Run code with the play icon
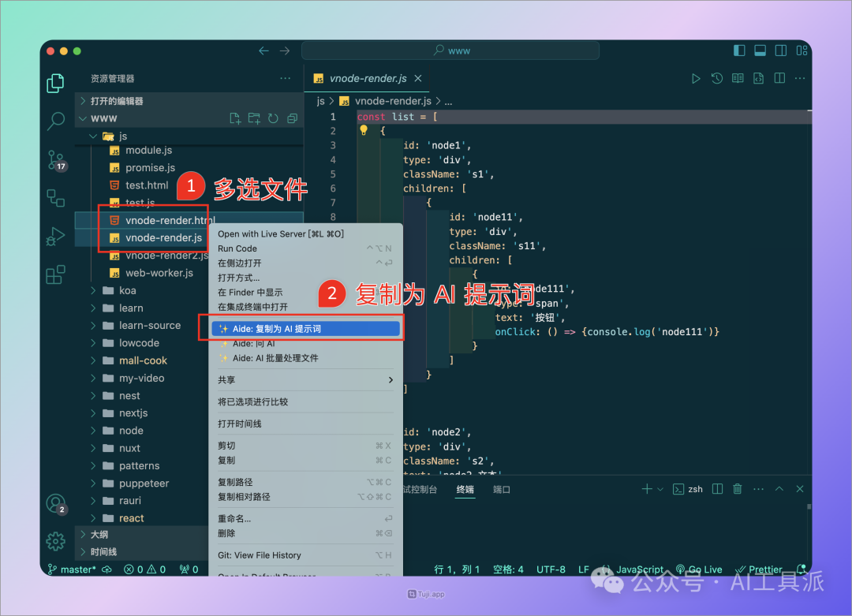Image resolution: width=852 pixels, height=616 pixels. click(x=696, y=79)
